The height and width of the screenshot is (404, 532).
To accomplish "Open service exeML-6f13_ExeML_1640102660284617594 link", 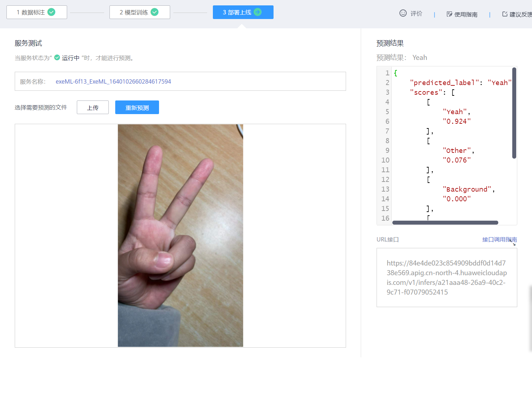I will pyautogui.click(x=113, y=81).
